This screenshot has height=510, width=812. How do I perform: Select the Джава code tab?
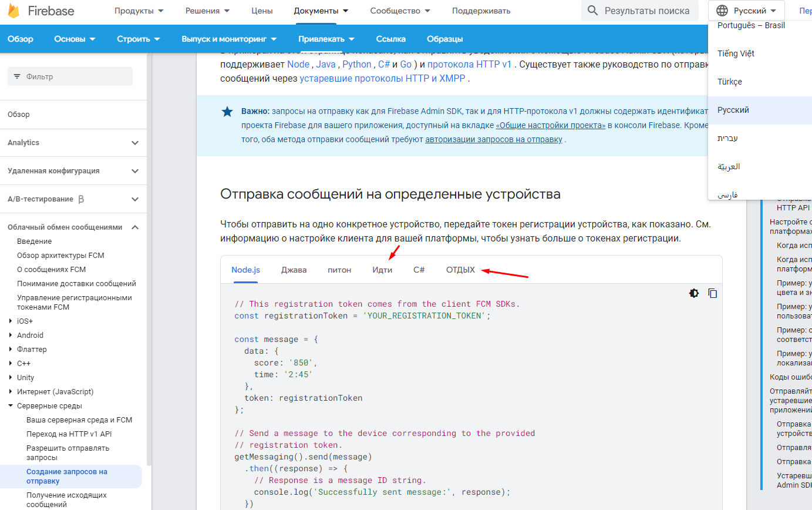click(x=294, y=270)
